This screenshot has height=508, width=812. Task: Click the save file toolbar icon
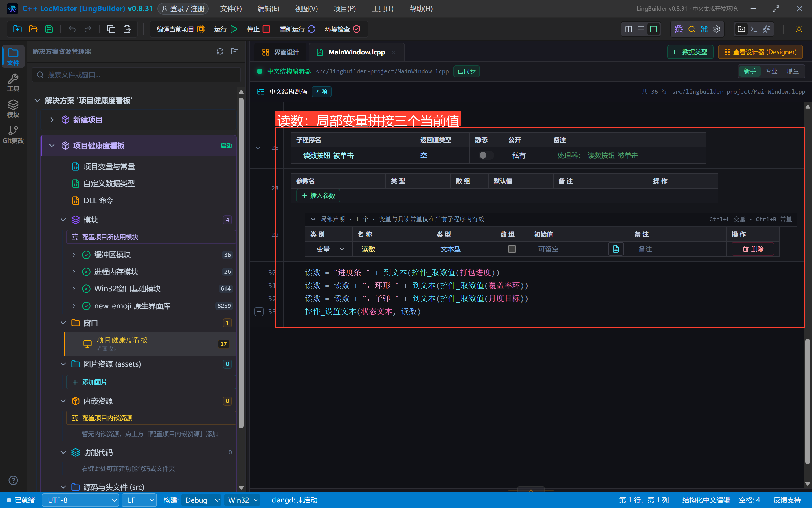point(49,29)
